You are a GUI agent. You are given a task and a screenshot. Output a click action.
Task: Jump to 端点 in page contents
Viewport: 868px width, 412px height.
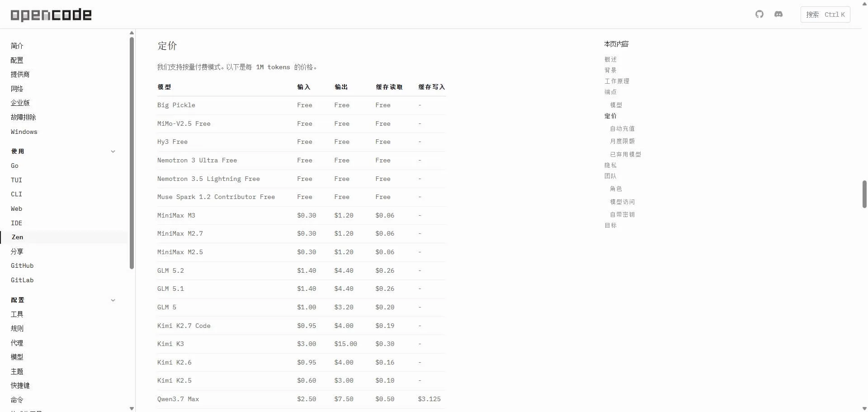610,92
